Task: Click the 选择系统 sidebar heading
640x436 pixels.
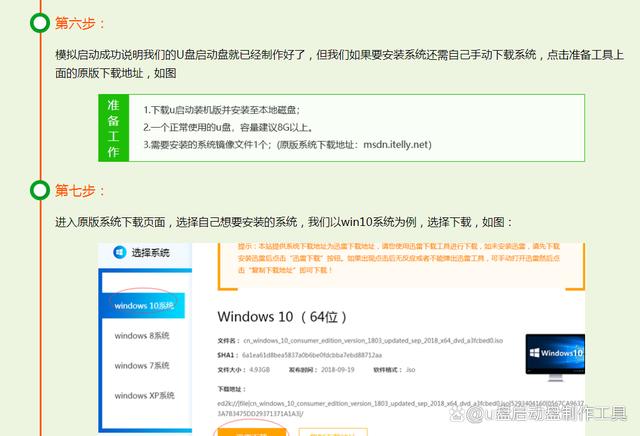Action: coord(150,253)
